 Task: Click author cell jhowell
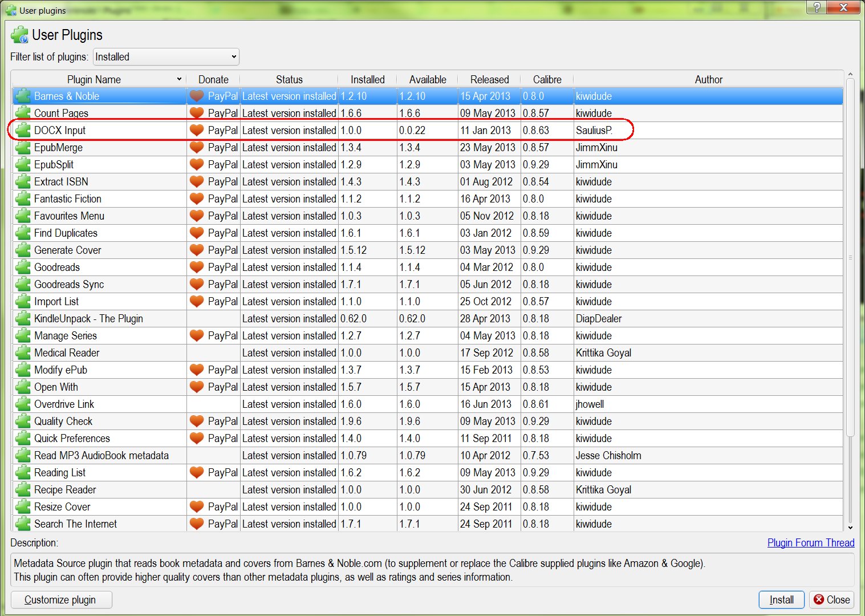pyautogui.click(x=590, y=404)
